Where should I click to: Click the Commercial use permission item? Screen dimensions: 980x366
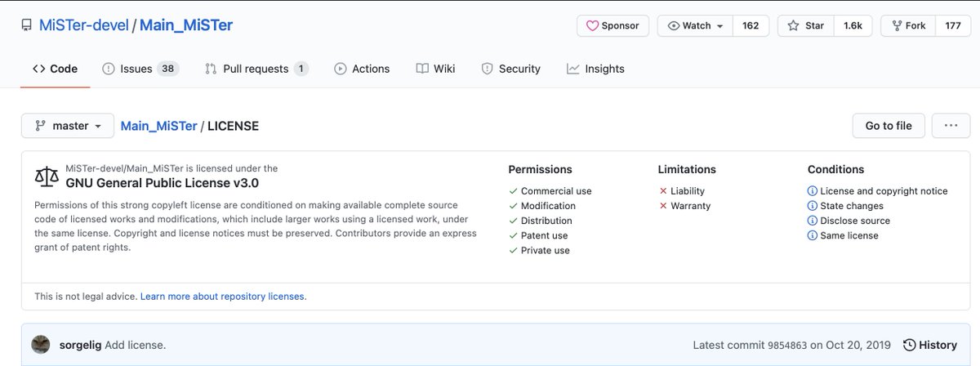550,191
